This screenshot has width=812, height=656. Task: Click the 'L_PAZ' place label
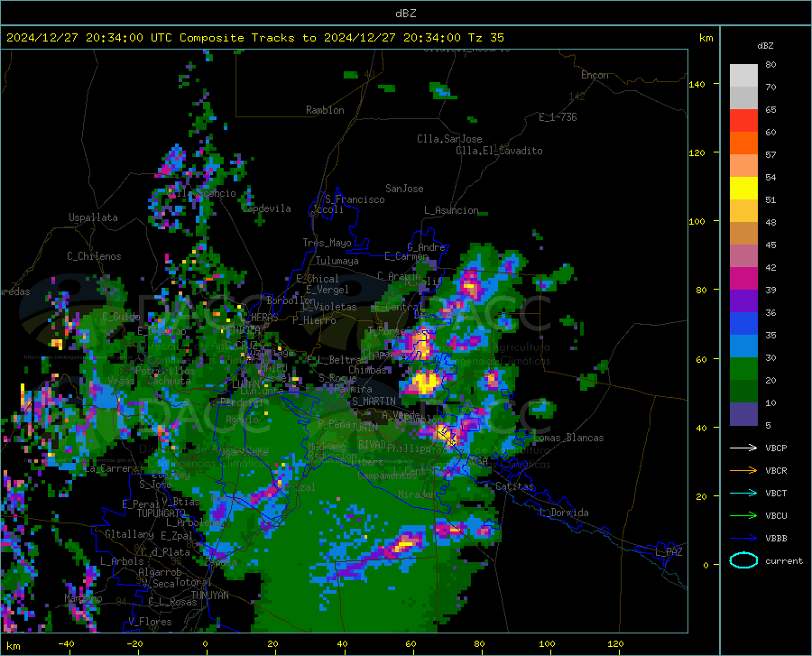click(x=669, y=552)
